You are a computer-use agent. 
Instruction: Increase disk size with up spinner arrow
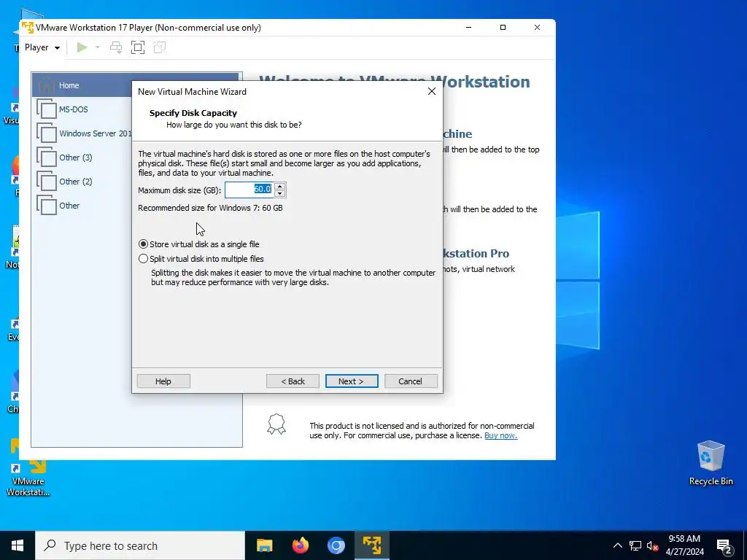click(x=280, y=186)
